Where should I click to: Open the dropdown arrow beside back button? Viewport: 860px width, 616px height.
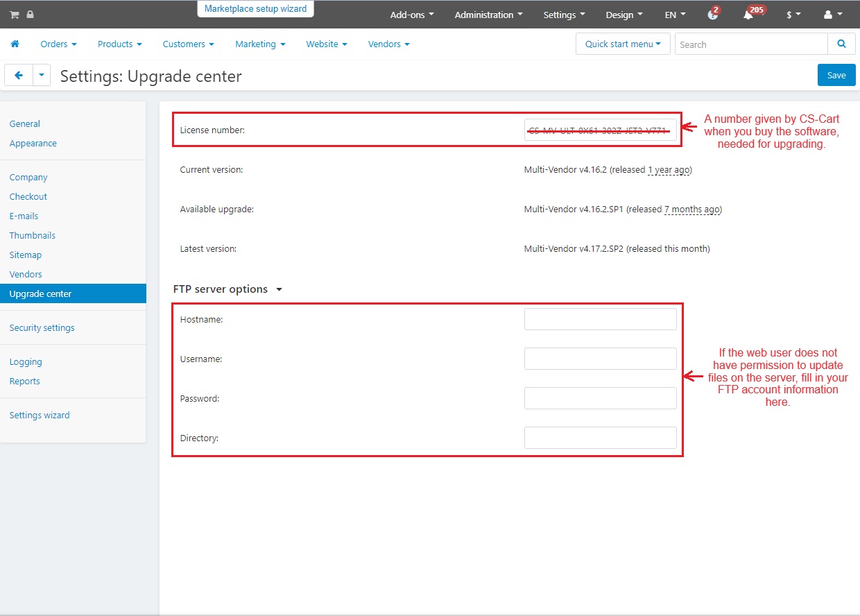[x=42, y=76]
